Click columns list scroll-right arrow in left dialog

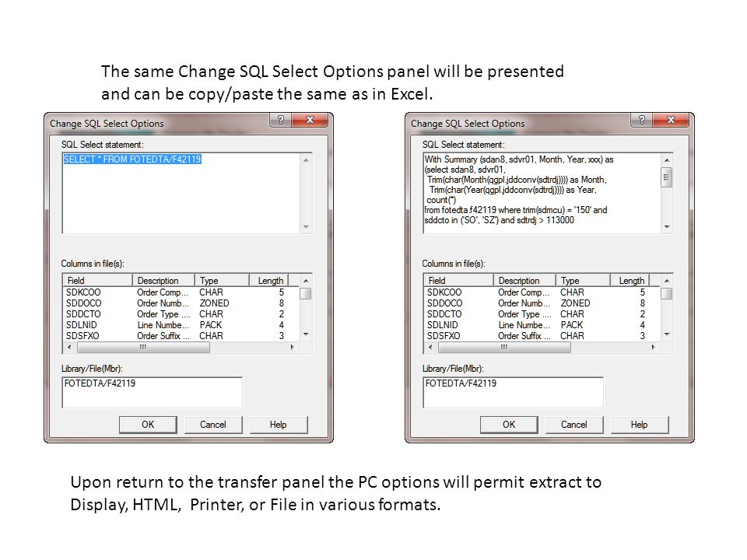pyautogui.click(x=293, y=347)
